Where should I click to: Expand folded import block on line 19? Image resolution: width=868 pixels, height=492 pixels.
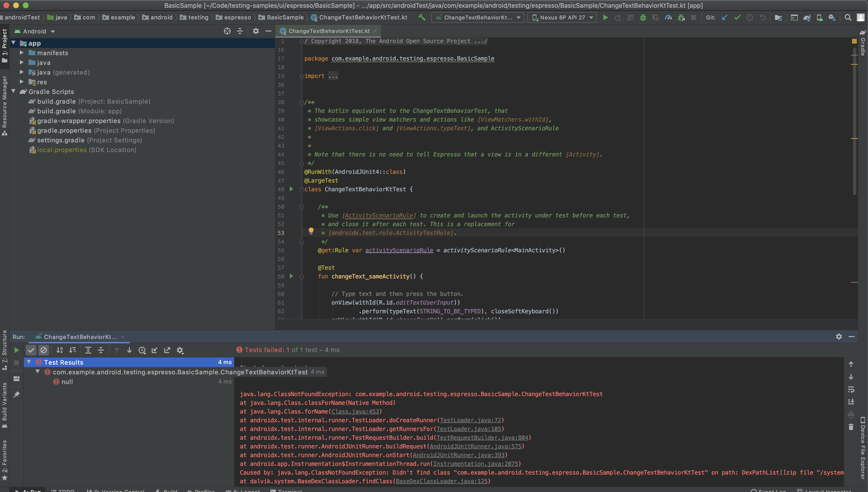tap(302, 76)
